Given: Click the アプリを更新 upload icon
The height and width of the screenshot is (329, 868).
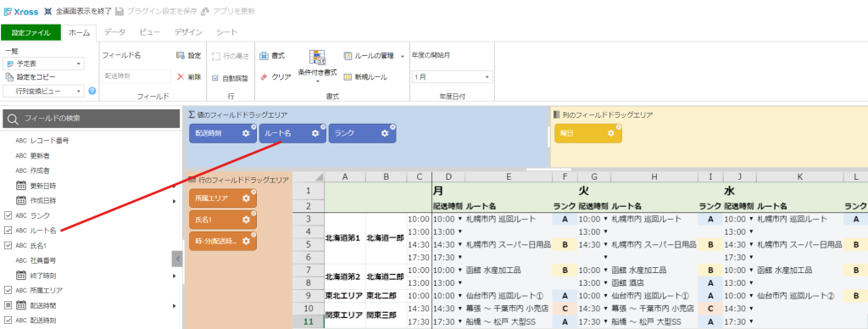Looking at the screenshot, I should [x=205, y=11].
